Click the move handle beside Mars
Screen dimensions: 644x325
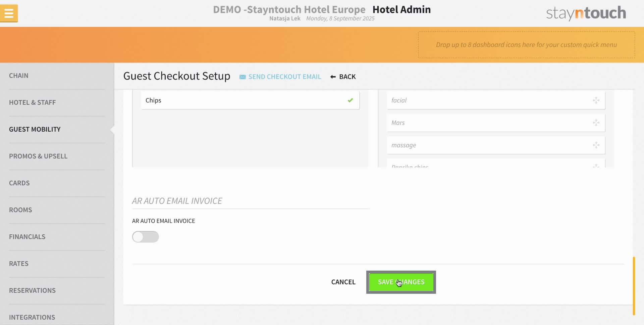tap(596, 123)
